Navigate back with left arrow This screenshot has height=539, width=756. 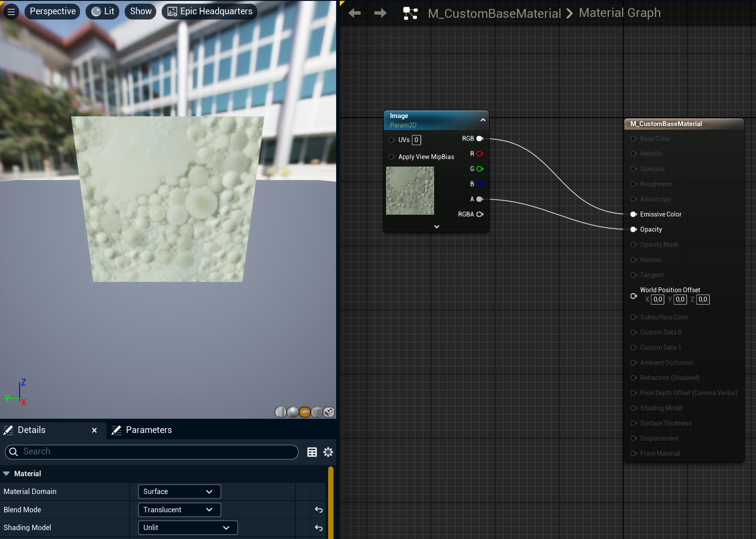[x=354, y=13]
